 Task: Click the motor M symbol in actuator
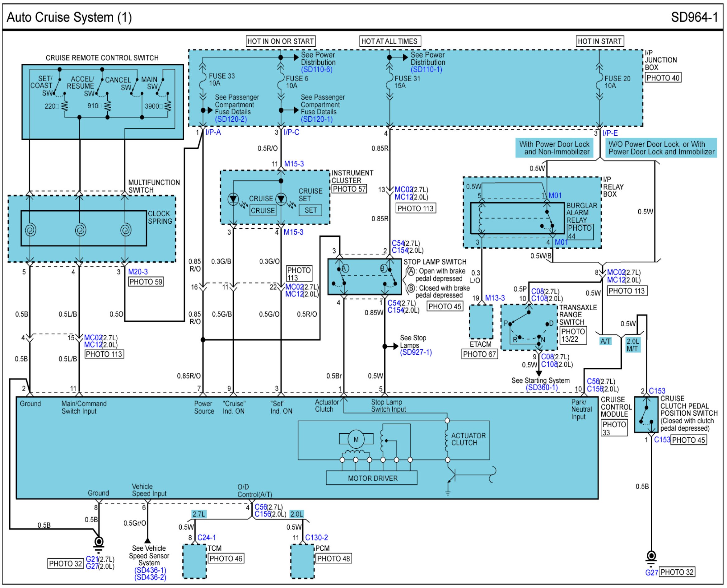356,439
